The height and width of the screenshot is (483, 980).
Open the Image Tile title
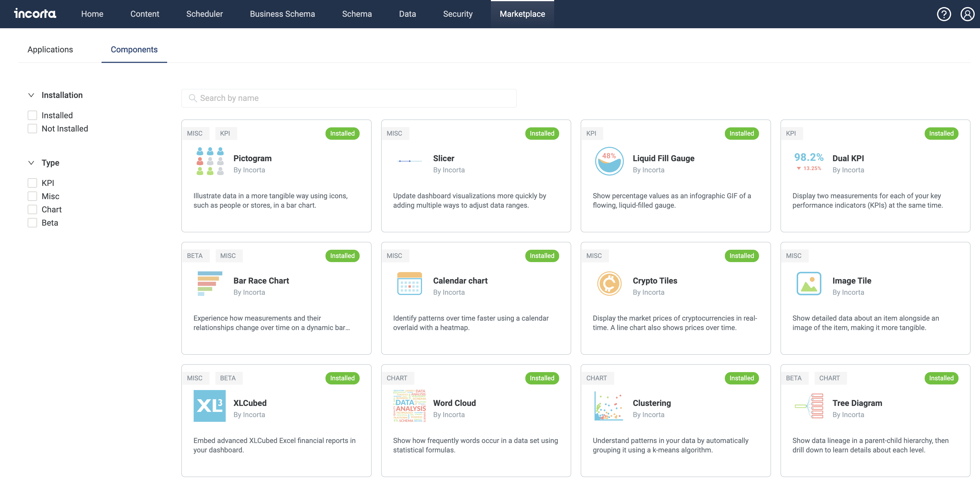[852, 281]
